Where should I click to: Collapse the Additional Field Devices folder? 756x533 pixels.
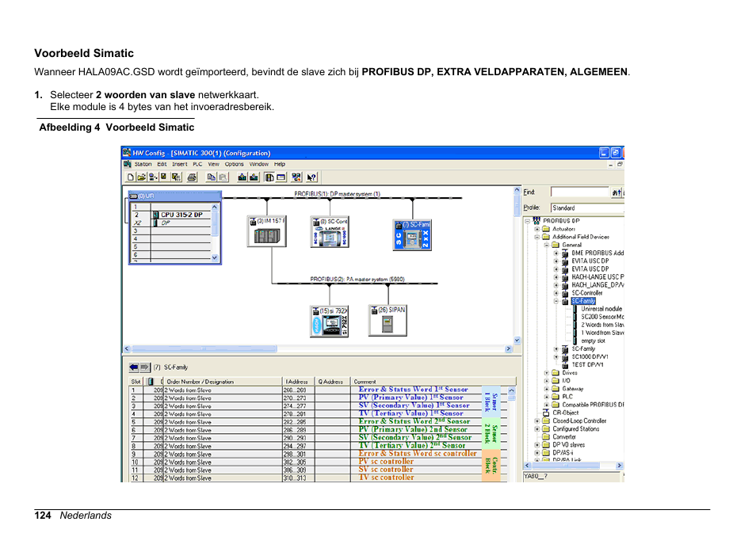click(x=536, y=237)
